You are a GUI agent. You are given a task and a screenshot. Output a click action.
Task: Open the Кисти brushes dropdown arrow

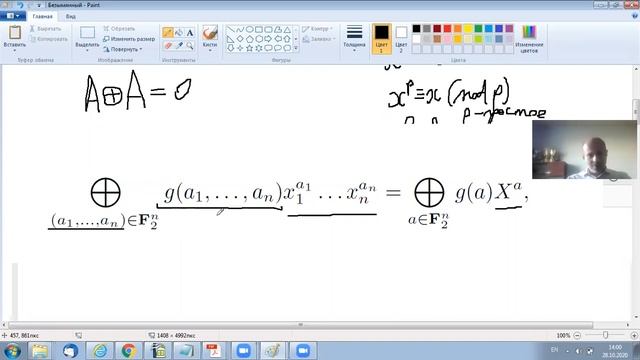[210, 50]
